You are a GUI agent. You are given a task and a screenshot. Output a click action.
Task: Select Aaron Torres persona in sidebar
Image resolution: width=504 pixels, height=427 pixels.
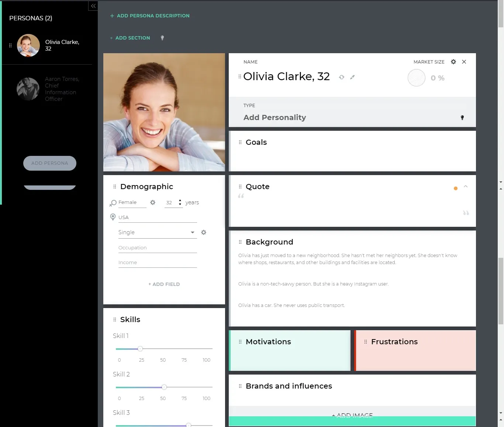(x=48, y=89)
